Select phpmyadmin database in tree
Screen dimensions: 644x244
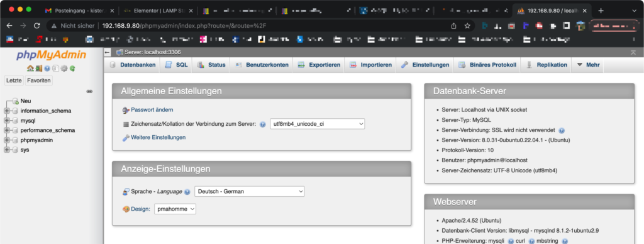point(36,140)
